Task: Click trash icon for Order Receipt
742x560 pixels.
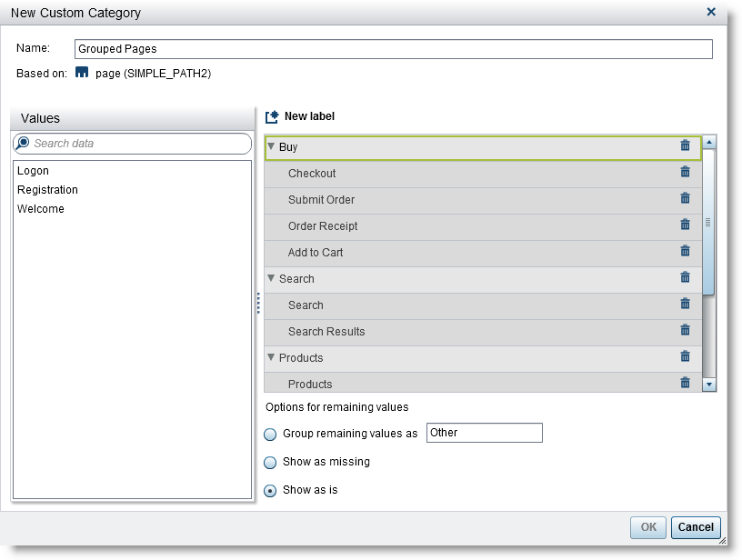Action: [x=685, y=225]
